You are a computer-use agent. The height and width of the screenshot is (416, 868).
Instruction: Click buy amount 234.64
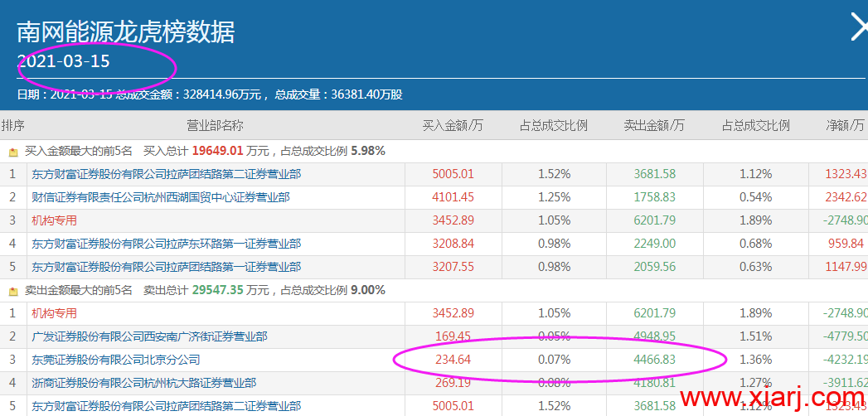(453, 360)
